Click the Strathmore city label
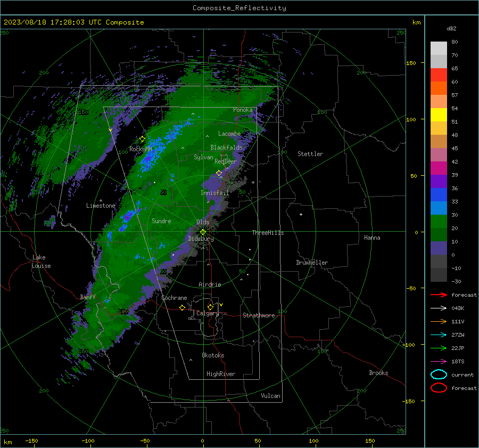The image size is (479, 448). tap(259, 315)
